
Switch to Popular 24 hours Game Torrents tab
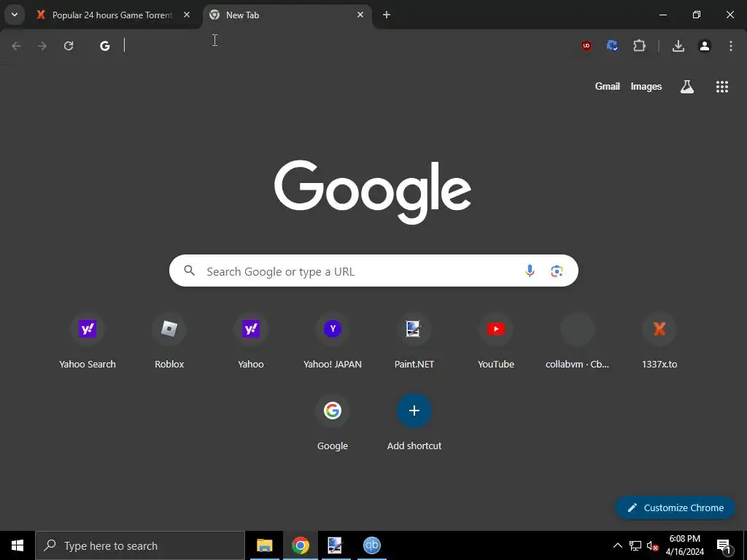click(113, 15)
